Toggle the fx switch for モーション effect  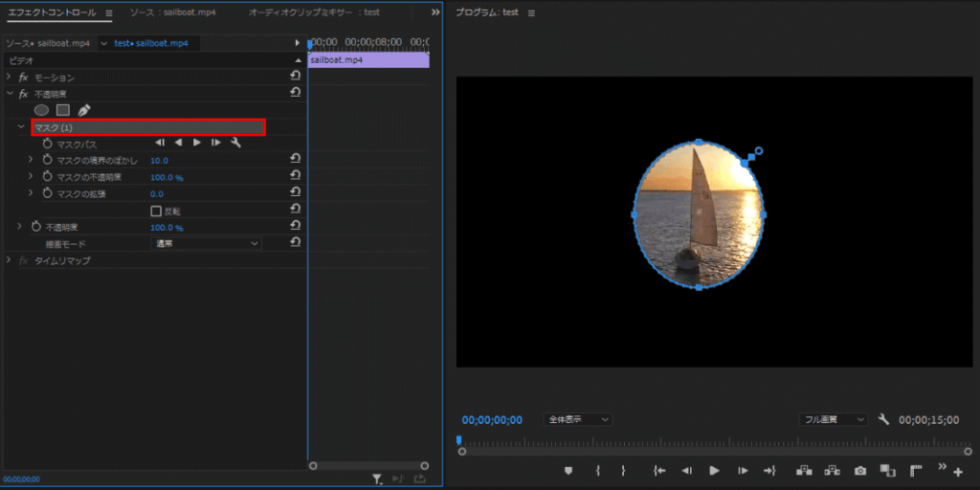click(24, 77)
